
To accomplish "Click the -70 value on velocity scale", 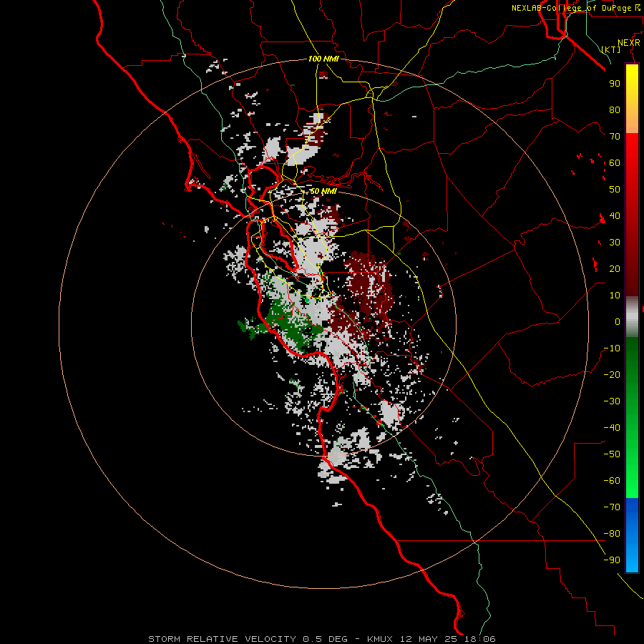I will [612, 507].
